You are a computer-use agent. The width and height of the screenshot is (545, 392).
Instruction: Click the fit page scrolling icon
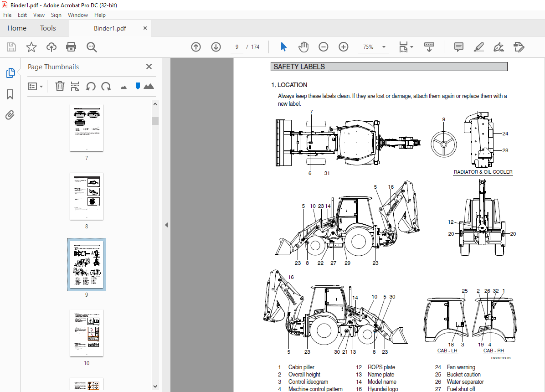(x=403, y=47)
